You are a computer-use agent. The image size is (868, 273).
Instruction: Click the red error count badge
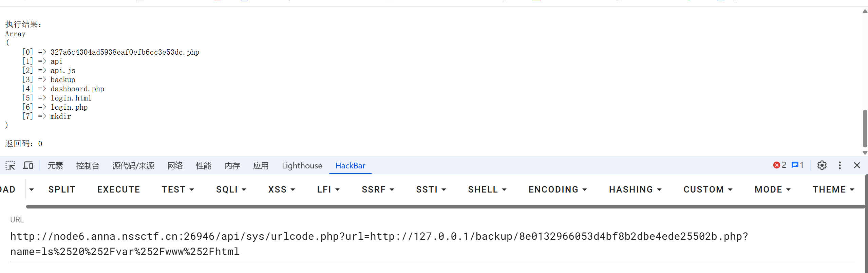780,165
